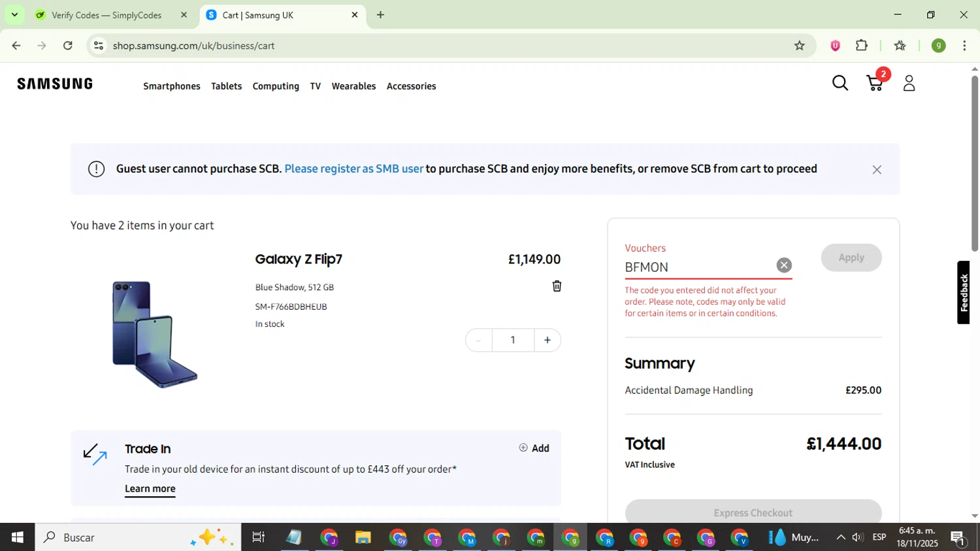980x551 pixels.
Task: Open the Accessories menu
Action: pyautogui.click(x=412, y=86)
